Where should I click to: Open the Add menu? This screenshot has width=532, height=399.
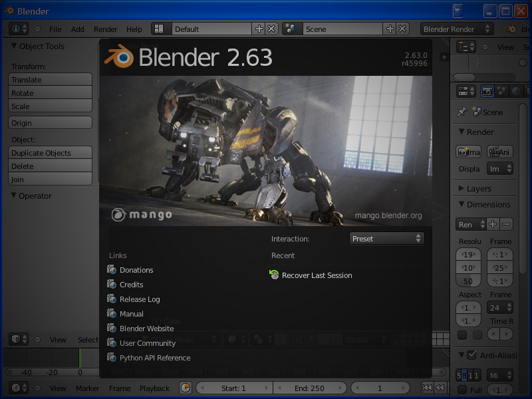point(77,29)
